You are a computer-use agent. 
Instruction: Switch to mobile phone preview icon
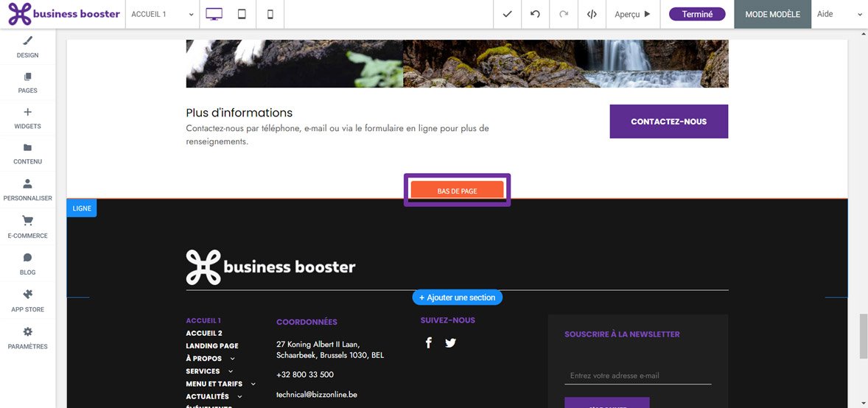coord(270,14)
